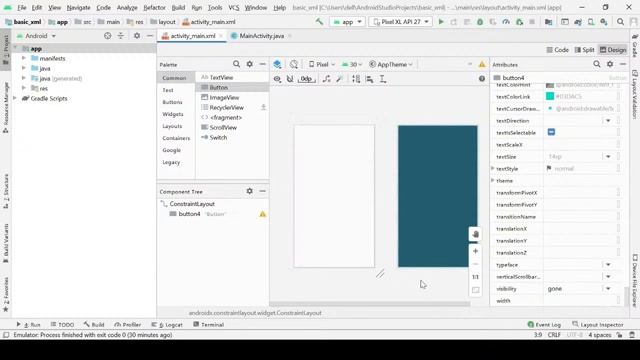This screenshot has height=360, width=640.
Task: Open the Logcat tool window
Action: tap(167, 324)
